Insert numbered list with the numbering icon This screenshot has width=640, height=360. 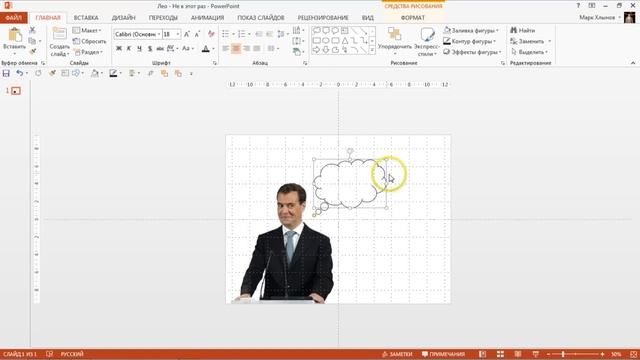(242, 34)
